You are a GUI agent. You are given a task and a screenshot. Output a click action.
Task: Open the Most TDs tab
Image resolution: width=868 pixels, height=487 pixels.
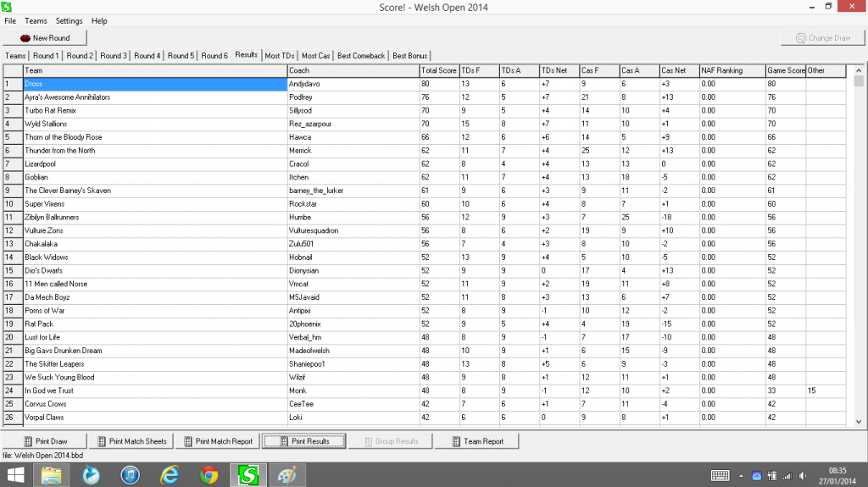pyautogui.click(x=280, y=56)
